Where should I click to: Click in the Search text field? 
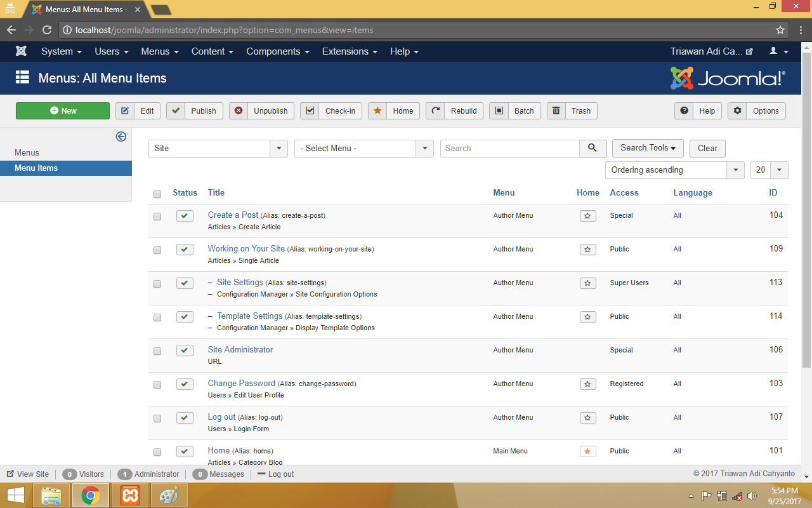pyautogui.click(x=509, y=148)
